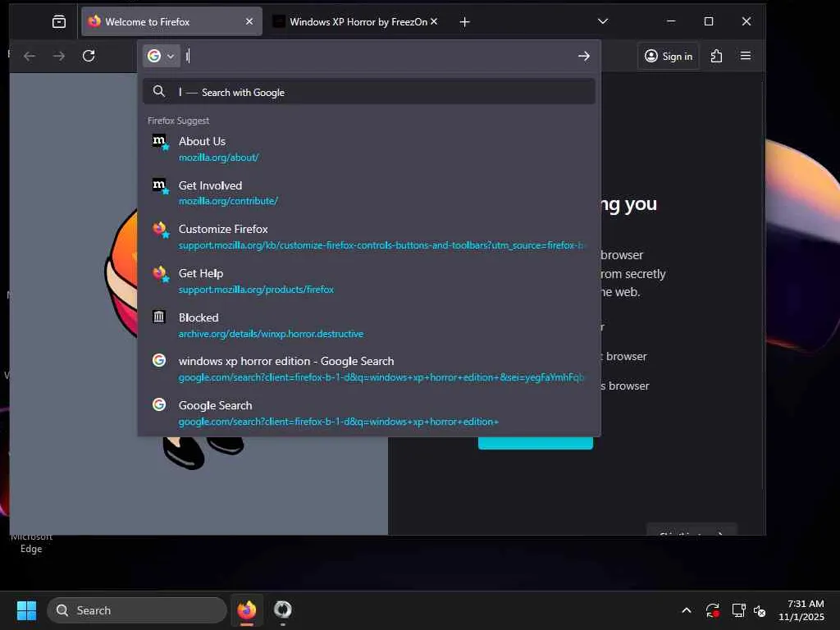Go forward with the forward arrow

coord(59,56)
